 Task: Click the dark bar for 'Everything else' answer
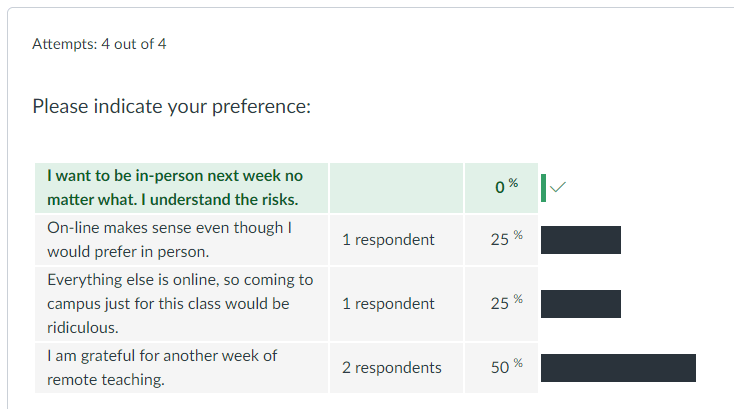point(581,304)
